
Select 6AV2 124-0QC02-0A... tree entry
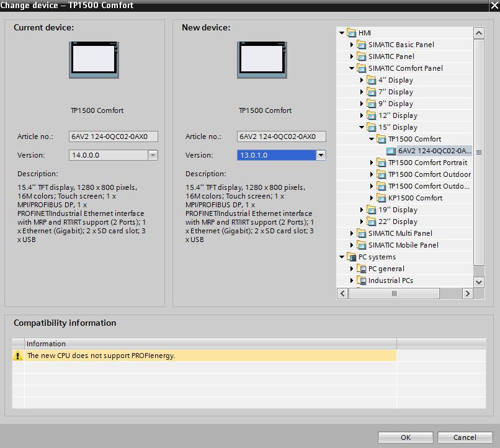434,151
